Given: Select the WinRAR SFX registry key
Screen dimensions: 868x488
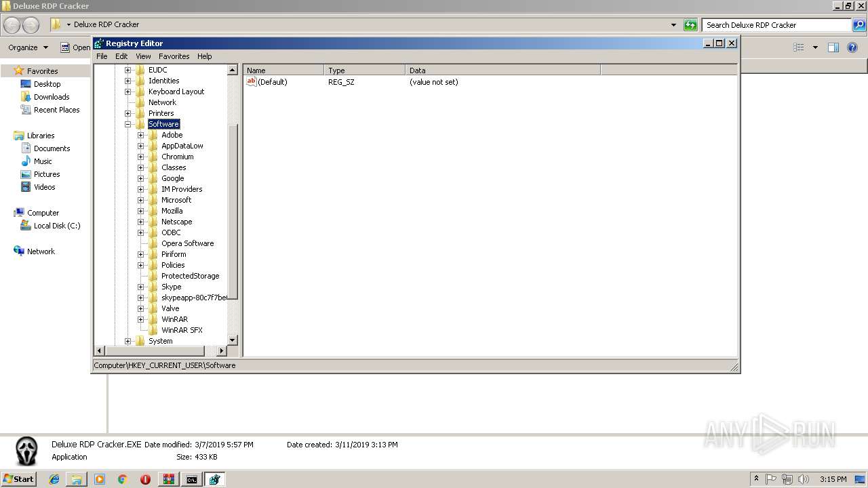Looking at the screenshot, I should pos(182,330).
